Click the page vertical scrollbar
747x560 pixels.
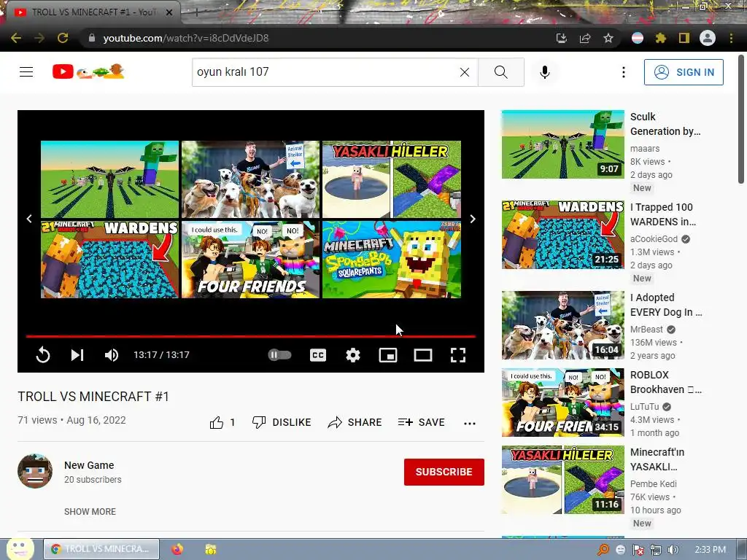point(741,119)
